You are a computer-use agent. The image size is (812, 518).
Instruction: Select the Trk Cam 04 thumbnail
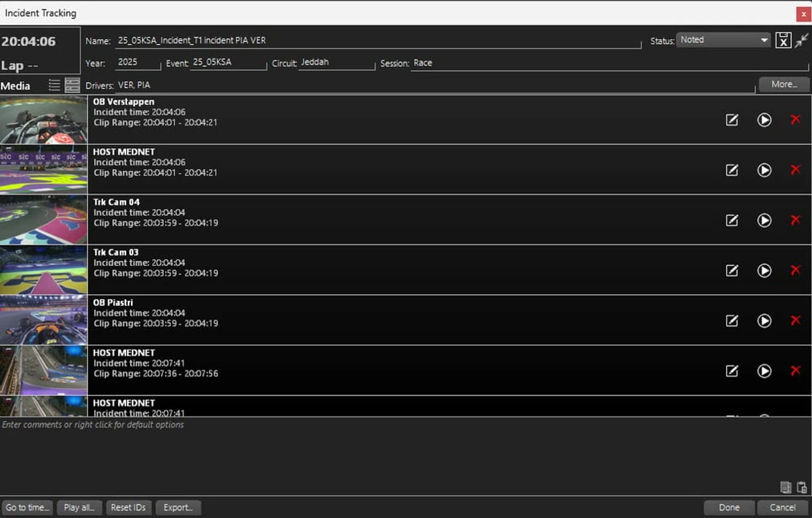pos(43,220)
